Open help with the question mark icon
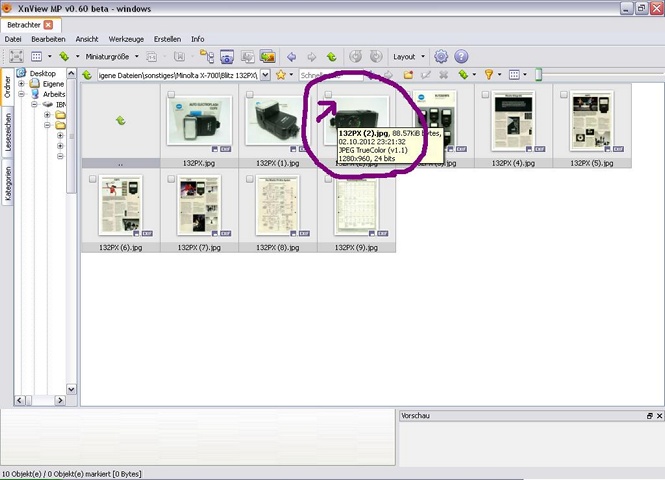The height and width of the screenshot is (480, 665). (461, 56)
